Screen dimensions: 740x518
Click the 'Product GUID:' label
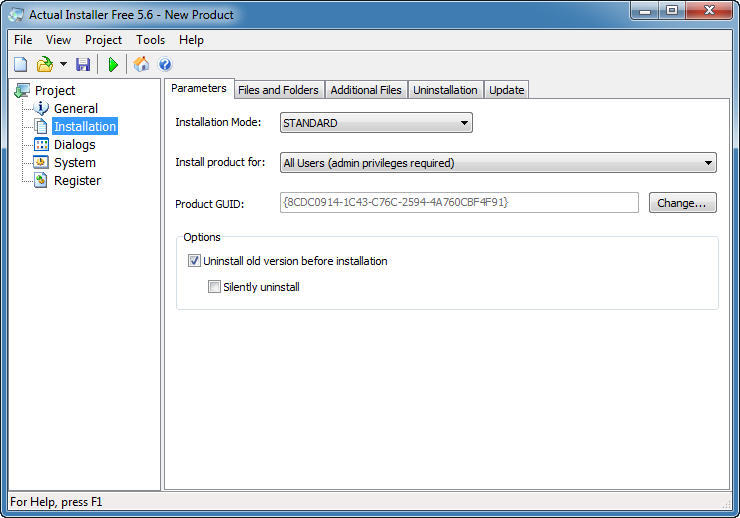click(210, 204)
